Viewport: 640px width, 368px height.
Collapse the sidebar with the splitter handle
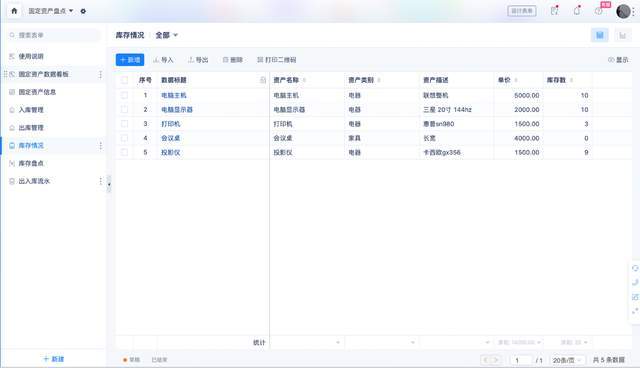109,184
